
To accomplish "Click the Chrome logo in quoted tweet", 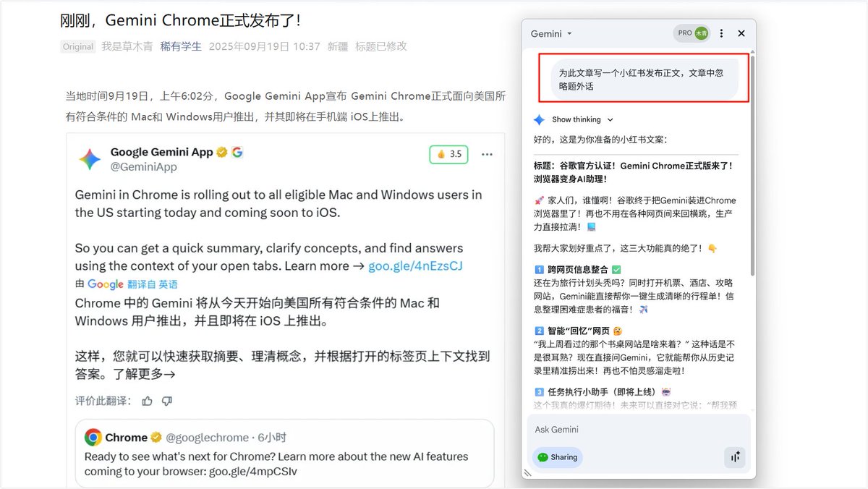I will coord(93,438).
